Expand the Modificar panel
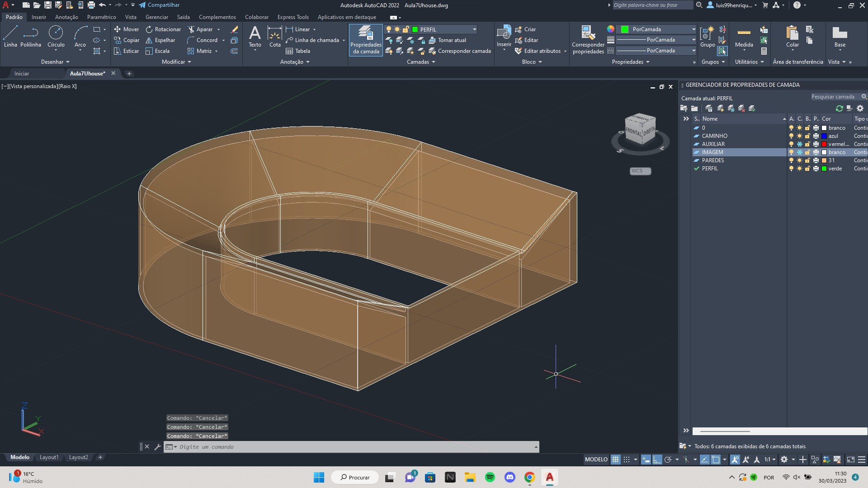Viewport: 868px width, 488px height. (x=176, y=62)
